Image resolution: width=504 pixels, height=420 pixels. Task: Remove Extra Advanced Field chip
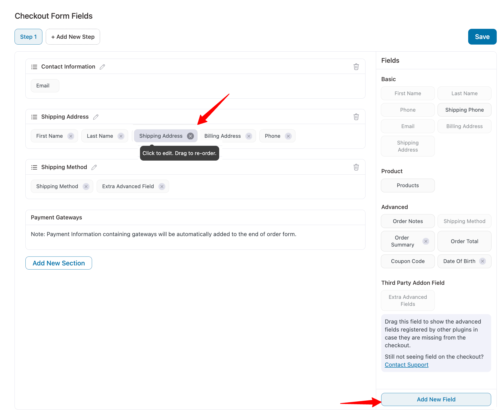tap(162, 187)
